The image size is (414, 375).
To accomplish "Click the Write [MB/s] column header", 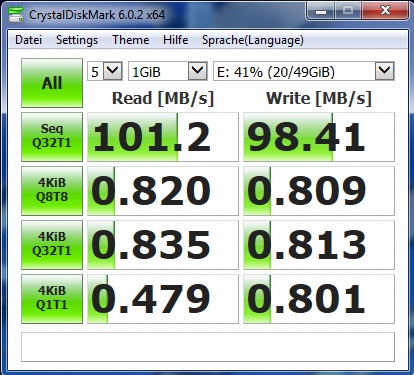I will coord(319,98).
